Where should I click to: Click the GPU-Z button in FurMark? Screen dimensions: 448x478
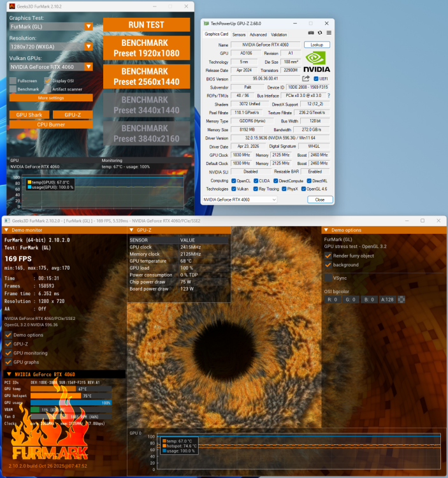(x=73, y=115)
